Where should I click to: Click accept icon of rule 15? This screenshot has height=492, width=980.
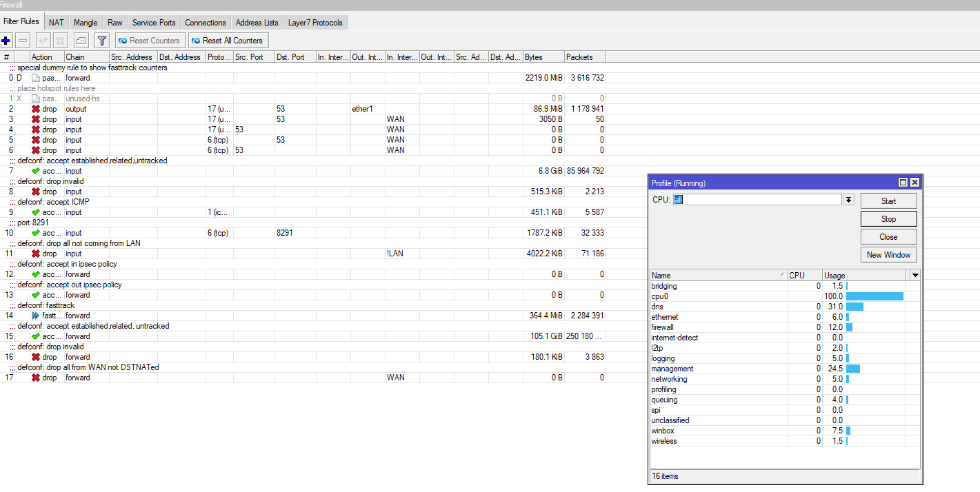tap(36, 336)
